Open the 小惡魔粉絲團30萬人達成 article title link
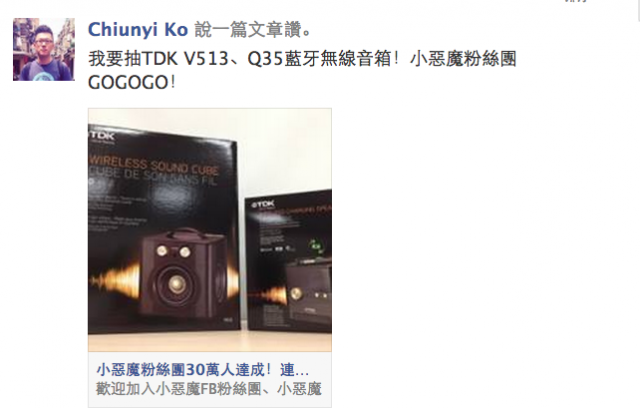Screen dimensions: 640x408 coord(202,370)
